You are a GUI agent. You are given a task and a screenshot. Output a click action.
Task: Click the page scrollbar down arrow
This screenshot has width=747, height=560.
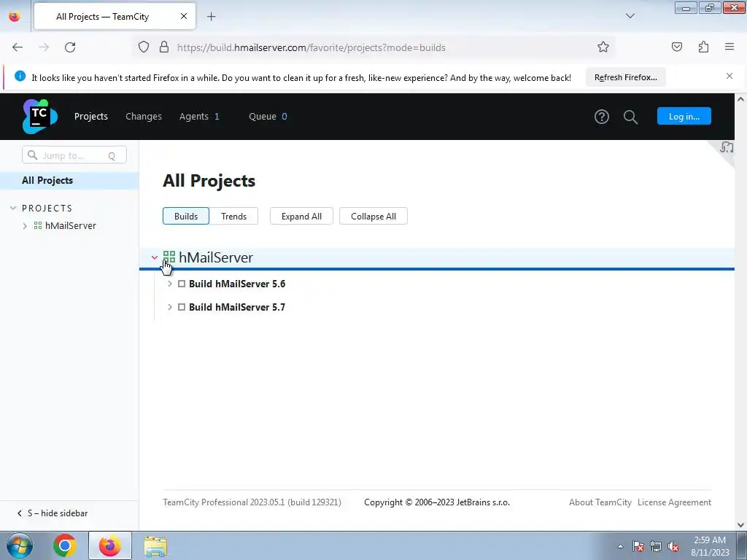[x=741, y=525]
